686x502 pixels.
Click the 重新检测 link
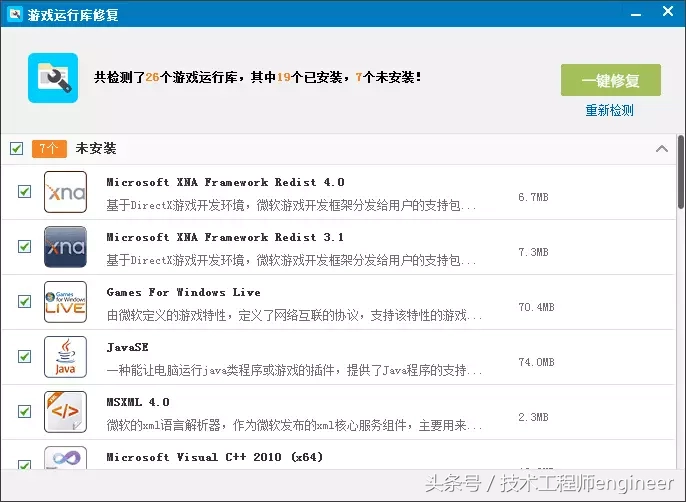[x=609, y=110]
